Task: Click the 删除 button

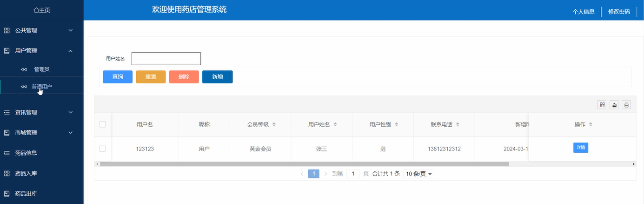Action: click(184, 77)
